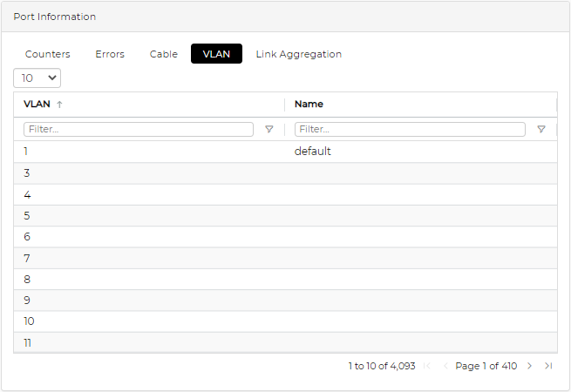
Task: Go to the next page arrow
Action: 529,366
